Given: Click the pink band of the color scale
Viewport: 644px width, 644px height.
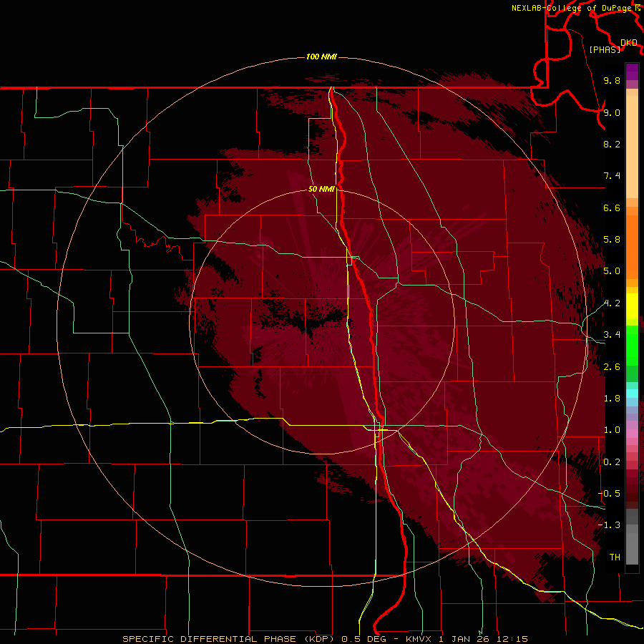Looking at the screenshot, I should click(x=632, y=434).
